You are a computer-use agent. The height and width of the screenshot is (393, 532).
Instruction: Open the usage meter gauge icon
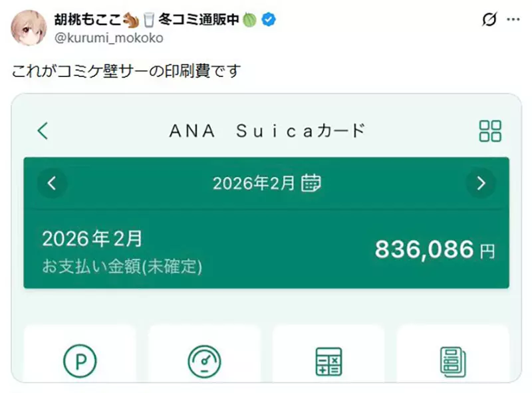click(x=204, y=361)
